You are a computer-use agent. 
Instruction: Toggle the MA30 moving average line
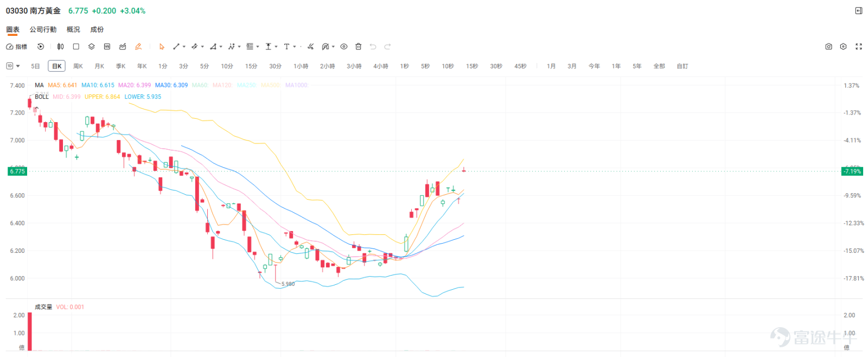tap(171, 85)
